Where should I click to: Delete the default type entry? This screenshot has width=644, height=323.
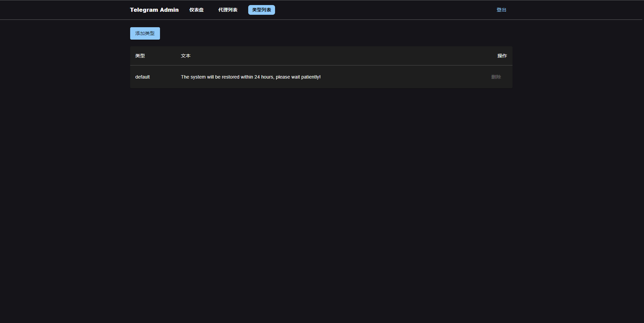coord(496,77)
